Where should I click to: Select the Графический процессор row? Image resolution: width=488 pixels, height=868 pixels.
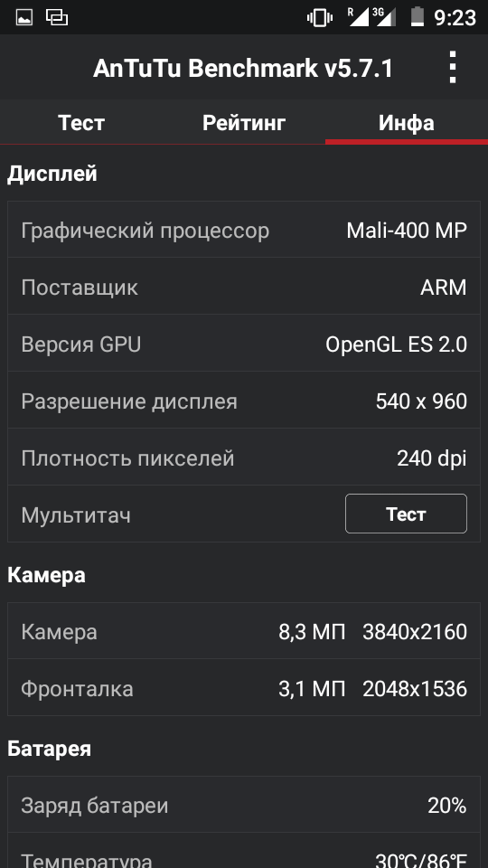pos(244,230)
